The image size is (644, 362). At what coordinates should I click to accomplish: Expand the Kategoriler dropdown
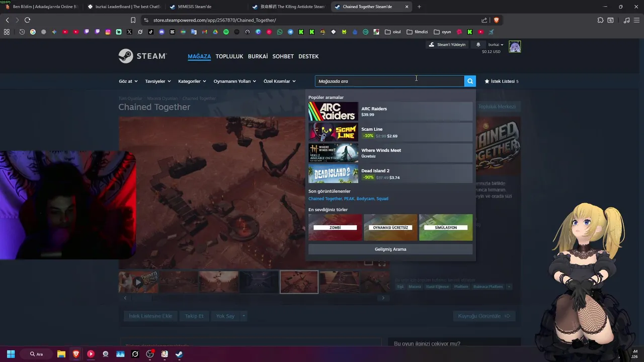tap(192, 81)
